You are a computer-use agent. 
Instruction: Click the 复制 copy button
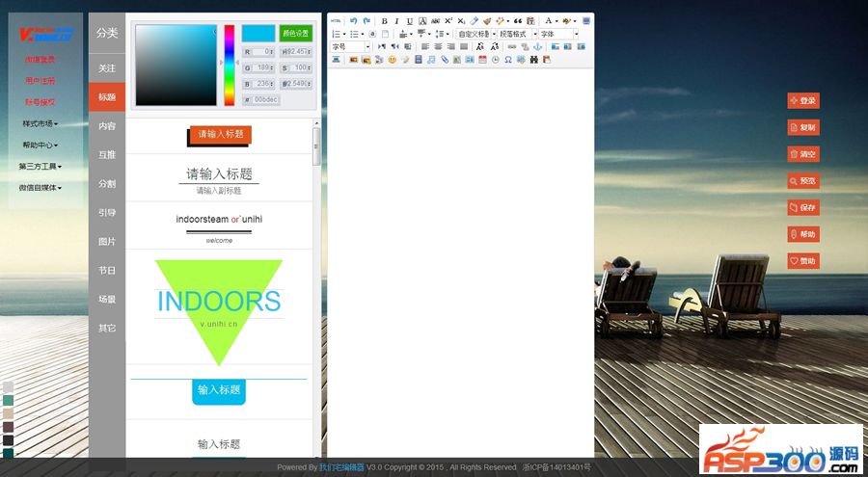[x=803, y=127]
